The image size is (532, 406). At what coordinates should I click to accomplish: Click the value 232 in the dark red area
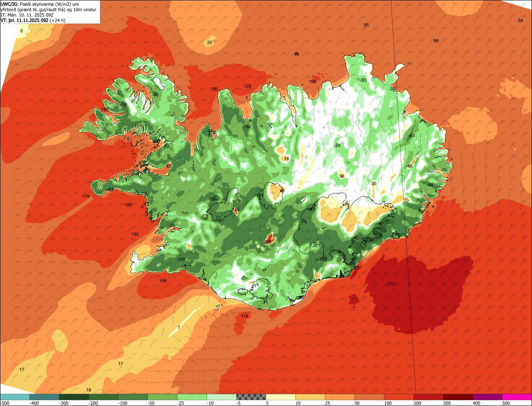coord(391,284)
